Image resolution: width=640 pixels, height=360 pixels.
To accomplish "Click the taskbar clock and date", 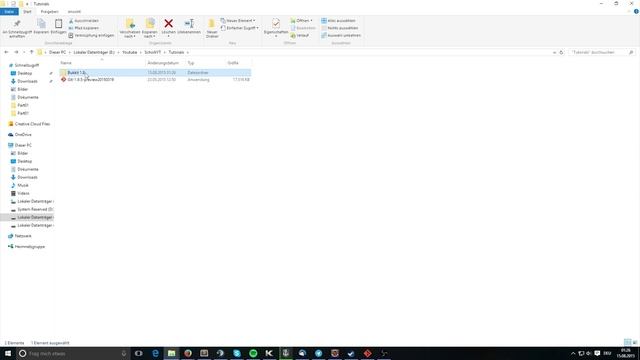I will click(x=625, y=353).
